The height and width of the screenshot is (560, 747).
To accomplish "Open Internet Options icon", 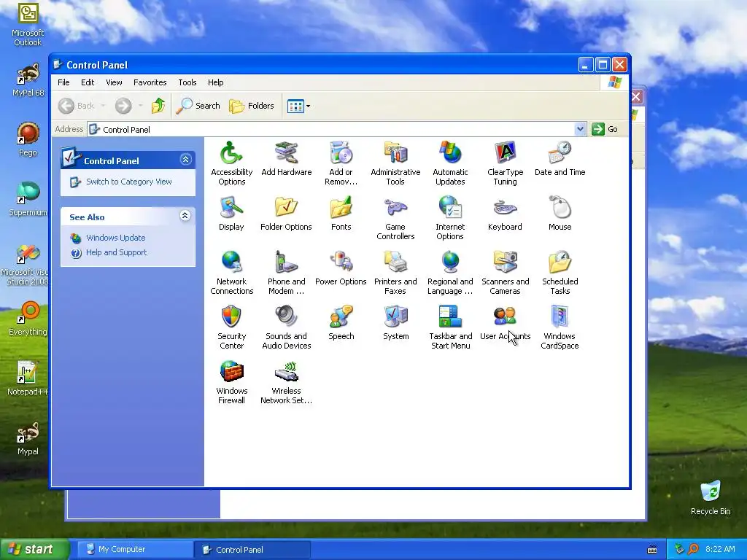I will coord(450,217).
